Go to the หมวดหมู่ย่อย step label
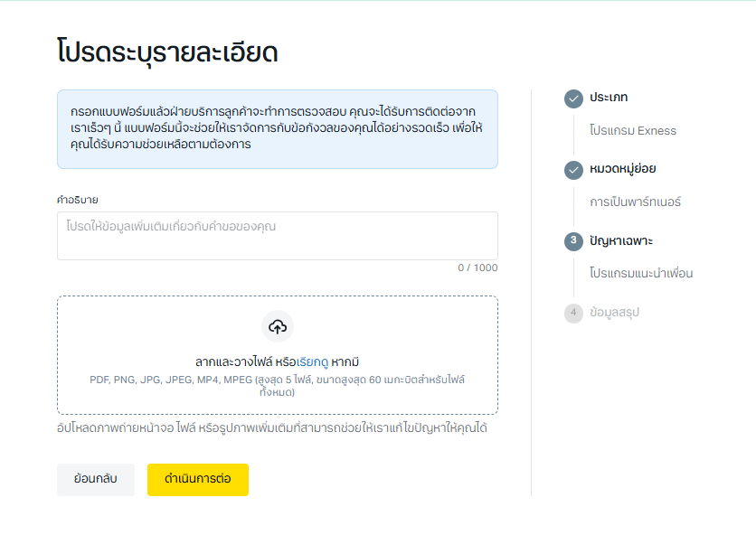Viewport: 756px width, 535px height. (622, 169)
